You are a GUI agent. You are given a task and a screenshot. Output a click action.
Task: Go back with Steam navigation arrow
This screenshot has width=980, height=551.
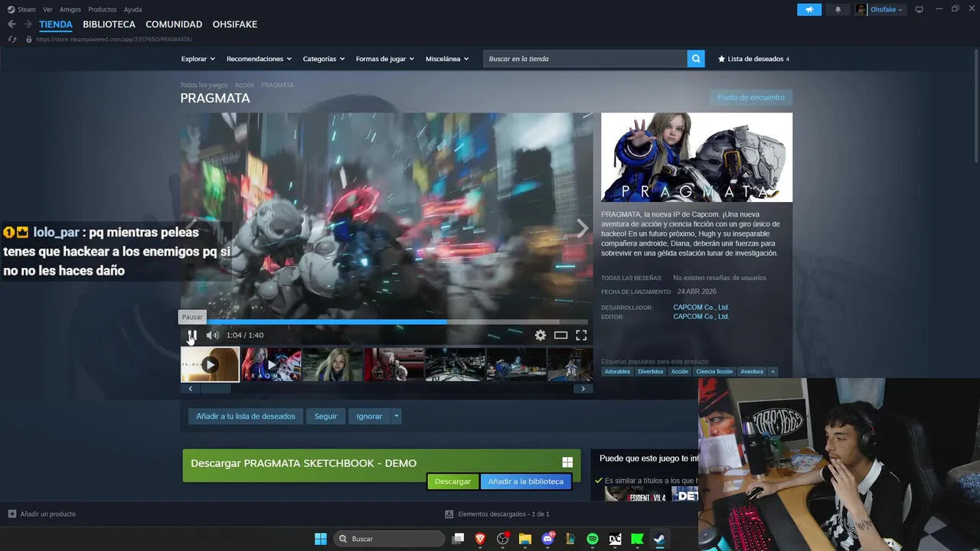point(11,24)
